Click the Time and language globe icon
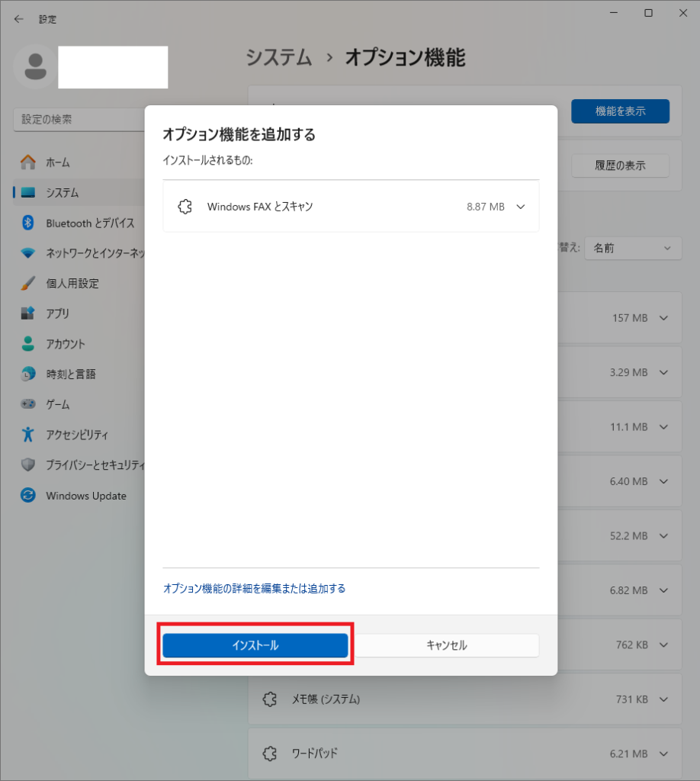 click(x=28, y=374)
